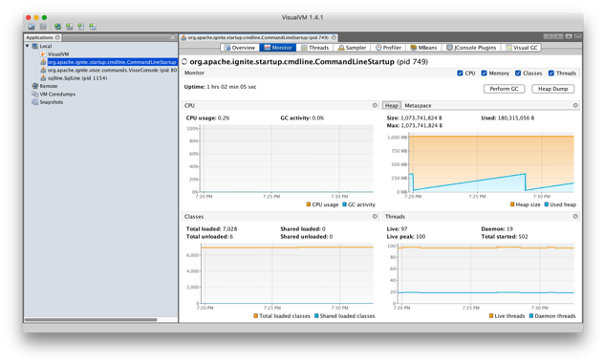Click the Java icon beside sqlline.SqlLine row
This screenshot has height=364, width=605.
[43, 78]
